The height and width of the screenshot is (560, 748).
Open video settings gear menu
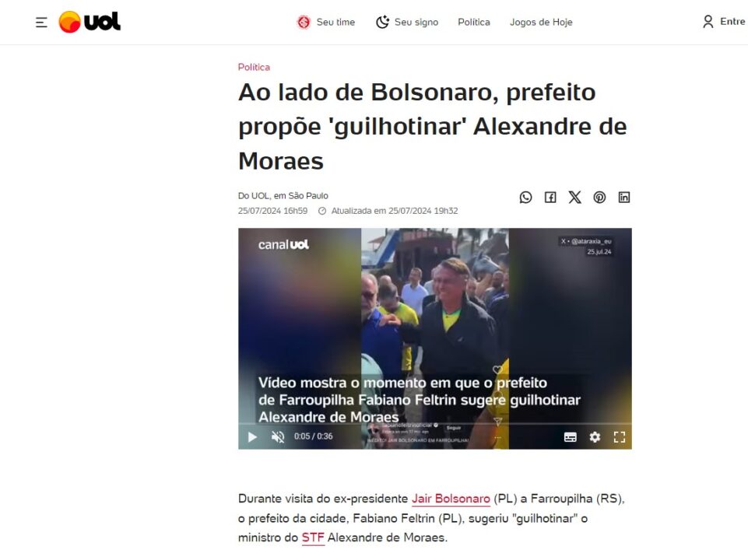(x=595, y=437)
